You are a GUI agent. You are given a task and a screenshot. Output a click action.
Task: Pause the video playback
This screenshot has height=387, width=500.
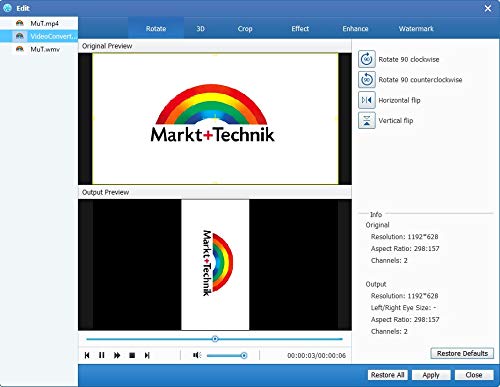pyautogui.click(x=102, y=355)
